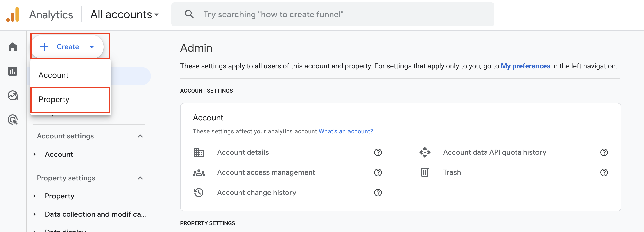This screenshot has height=232, width=644.
Task: Open the My preferences link
Action: (525, 66)
